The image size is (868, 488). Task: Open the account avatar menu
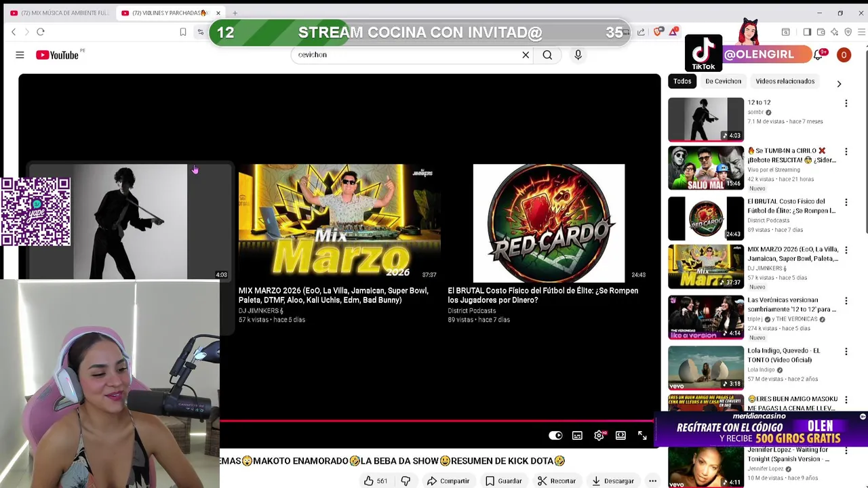(x=844, y=55)
